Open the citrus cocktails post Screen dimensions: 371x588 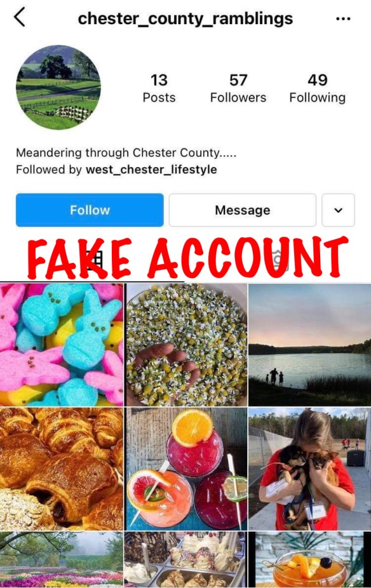tap(186, 469)
